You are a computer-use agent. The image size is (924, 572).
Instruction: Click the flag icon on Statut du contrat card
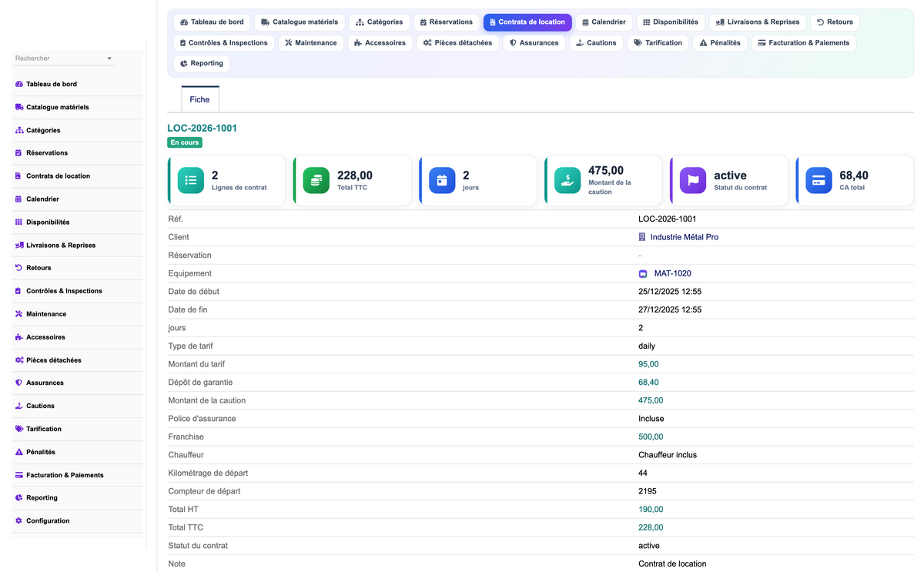click(693, 181)
